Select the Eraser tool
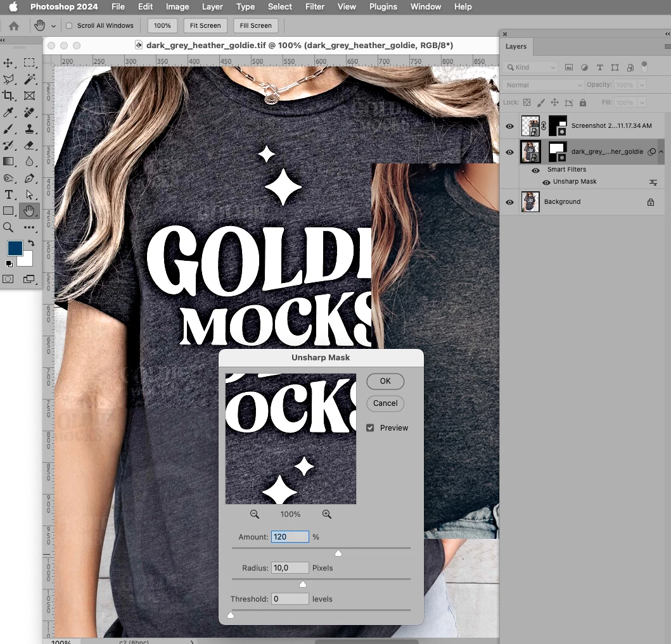The image size is (671, 644). (29, 146)
